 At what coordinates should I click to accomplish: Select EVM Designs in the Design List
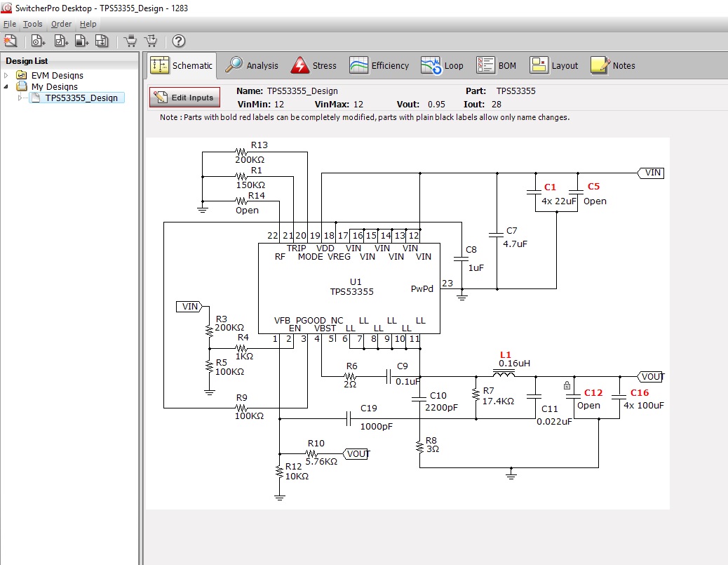tap(57, 75)
